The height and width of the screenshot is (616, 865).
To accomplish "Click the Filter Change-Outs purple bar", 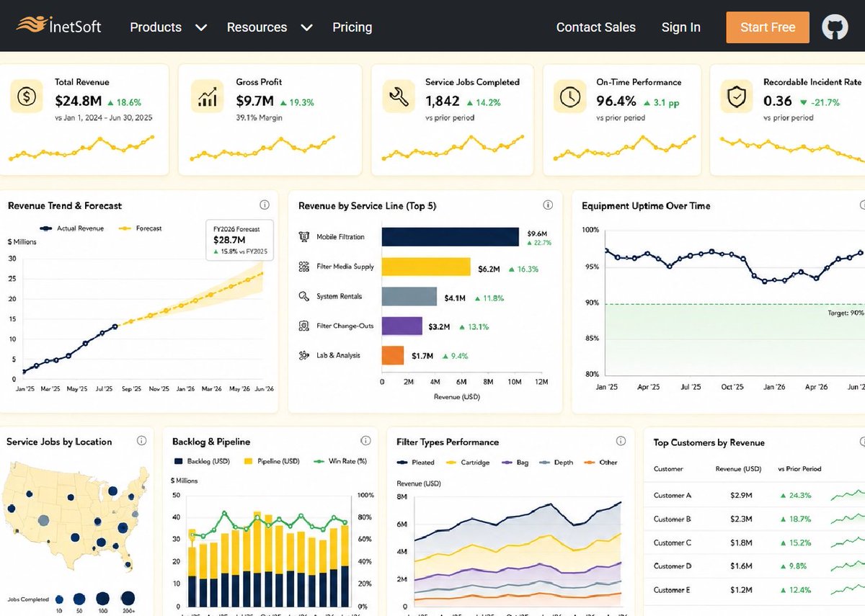I will pos(402,326).
